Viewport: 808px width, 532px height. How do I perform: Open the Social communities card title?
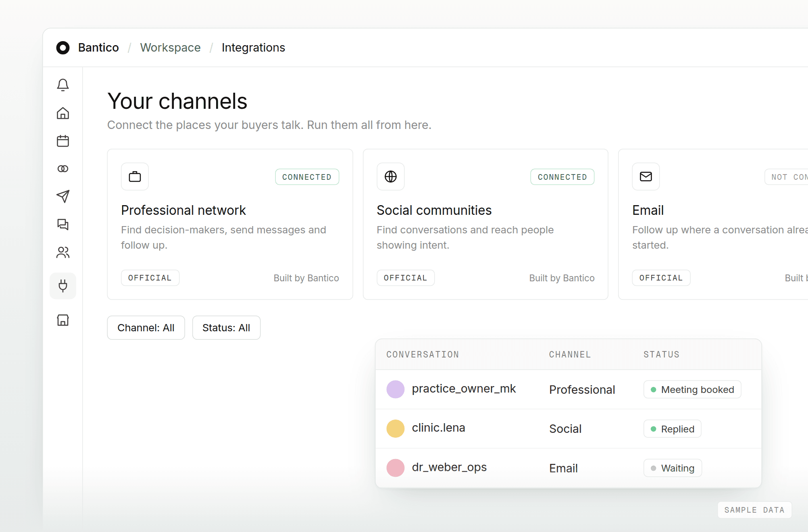(x=434, y=210)
